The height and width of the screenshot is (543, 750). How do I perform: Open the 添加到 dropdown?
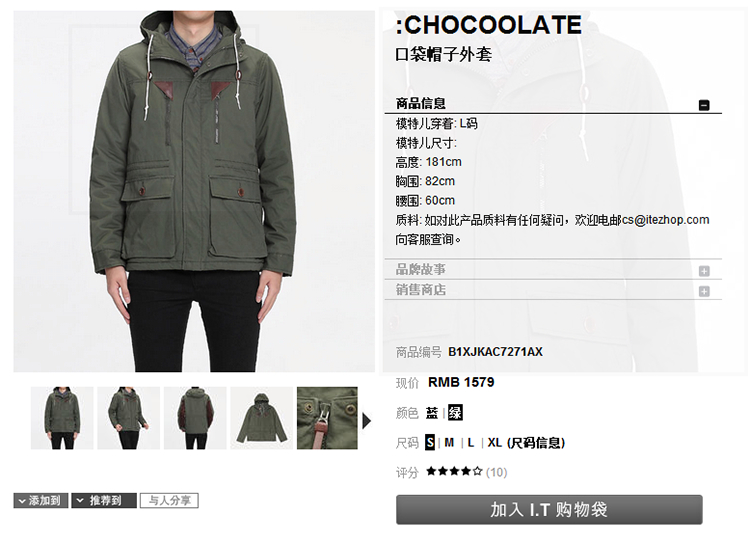click(x=41, y=500)
